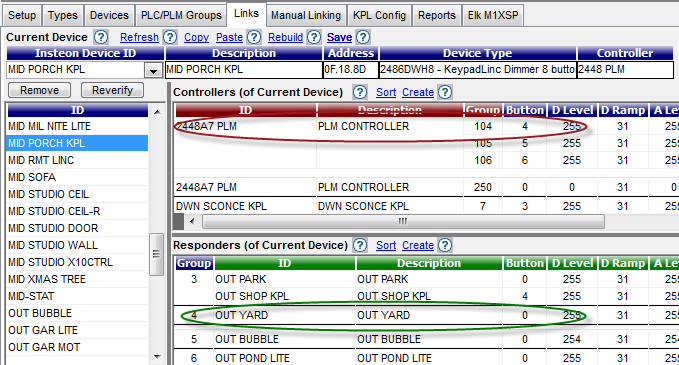Image resolution: width=679 pixels, height=365 pixels.
Task: Open help icon after Controllers heading
Action: click(359, 92)
